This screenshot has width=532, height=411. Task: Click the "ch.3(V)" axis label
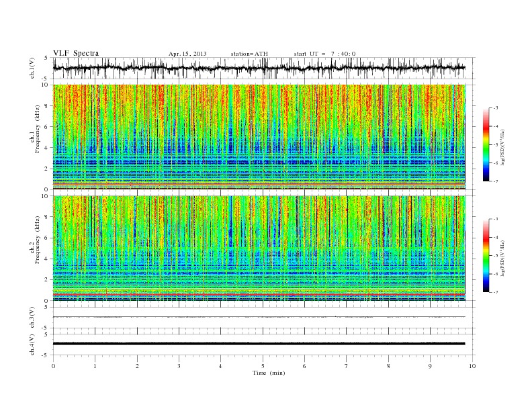(x=32, y=318)
